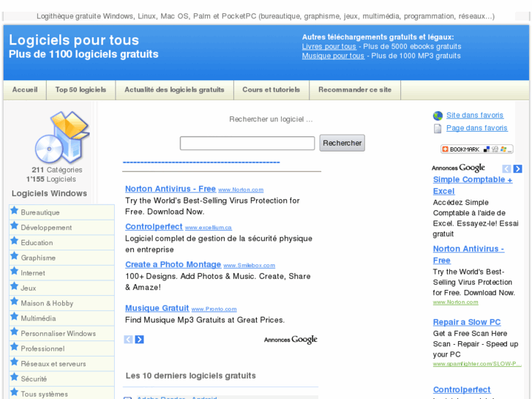
Task: Click the star icon next to Développement
Action: click(14, 225)
